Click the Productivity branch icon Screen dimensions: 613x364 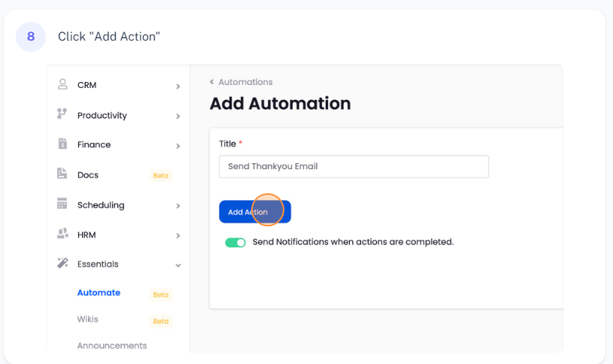click(x=62, y=114)
